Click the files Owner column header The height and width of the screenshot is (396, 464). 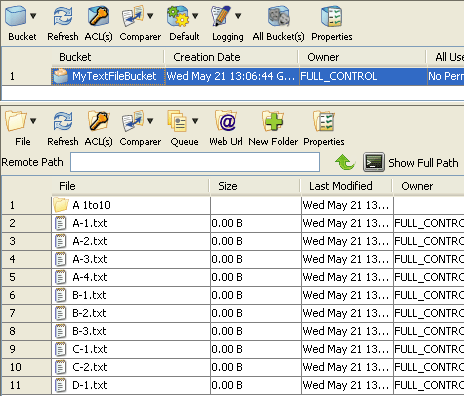tap(429, 186)
